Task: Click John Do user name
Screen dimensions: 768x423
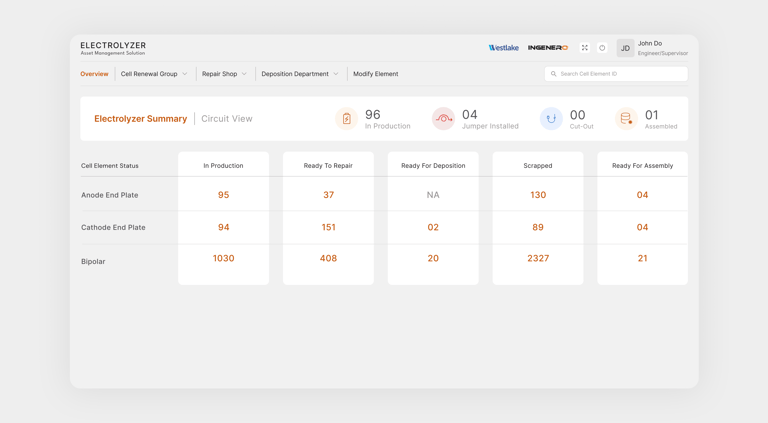Action: [x=650, y=44]
